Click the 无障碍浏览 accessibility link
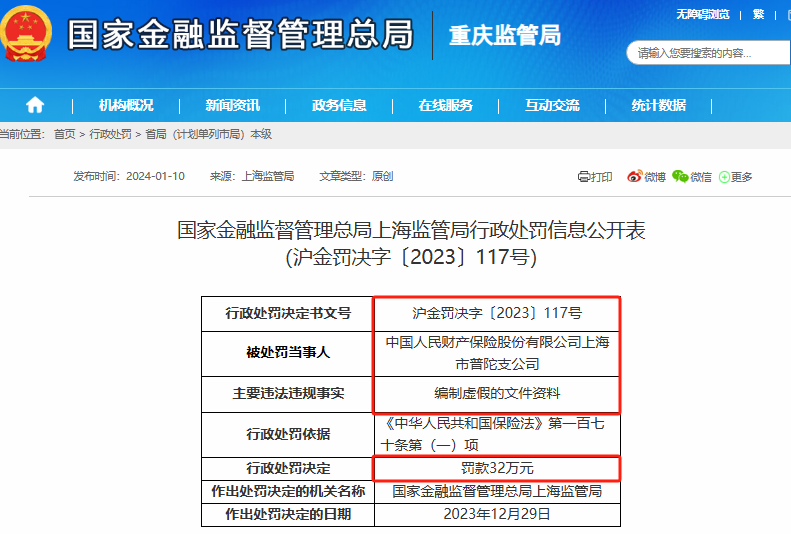 [x=703, y=14]
